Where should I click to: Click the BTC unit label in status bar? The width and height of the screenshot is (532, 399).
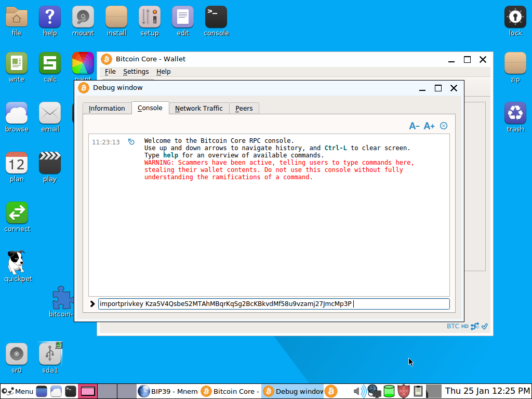[x=453, y=326]
